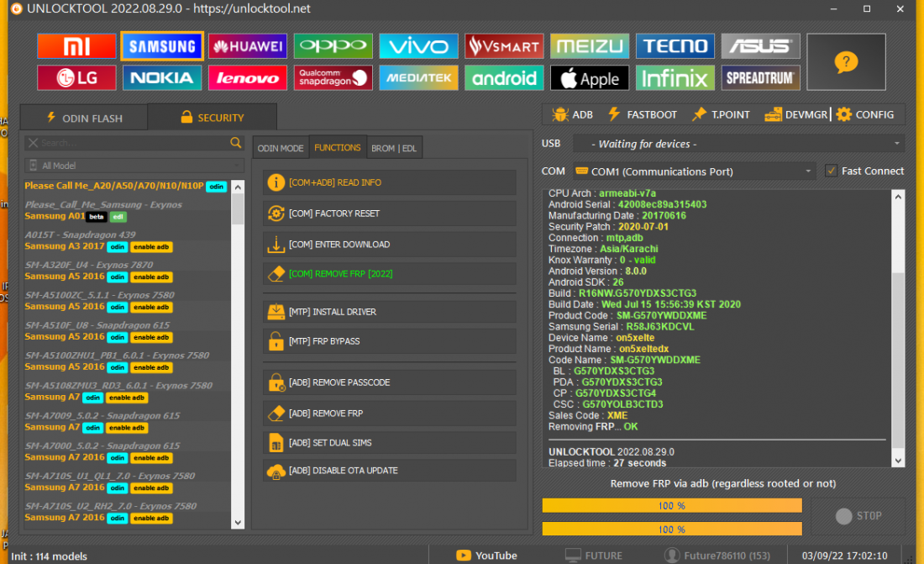Screen dimensions: 924x564
Task: Open the help question mark box
Action: (846, 62)
